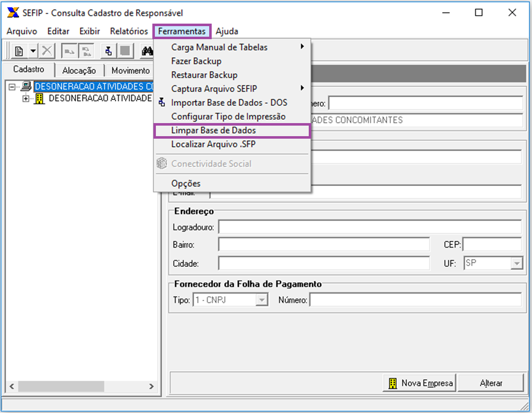Click the delete X toolbar icon
This screenshot has height=413, width=532.
tap(47, 51)
